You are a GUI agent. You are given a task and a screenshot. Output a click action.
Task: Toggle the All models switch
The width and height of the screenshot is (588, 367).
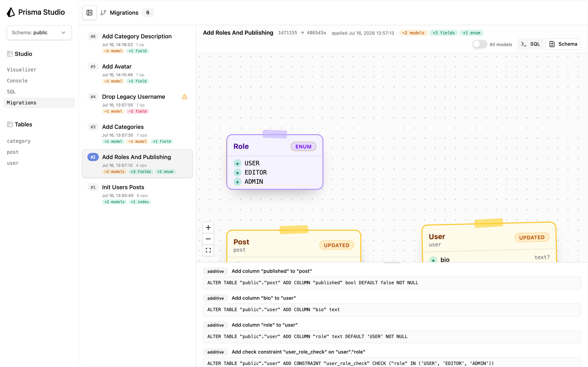click(x=479, y=44)
